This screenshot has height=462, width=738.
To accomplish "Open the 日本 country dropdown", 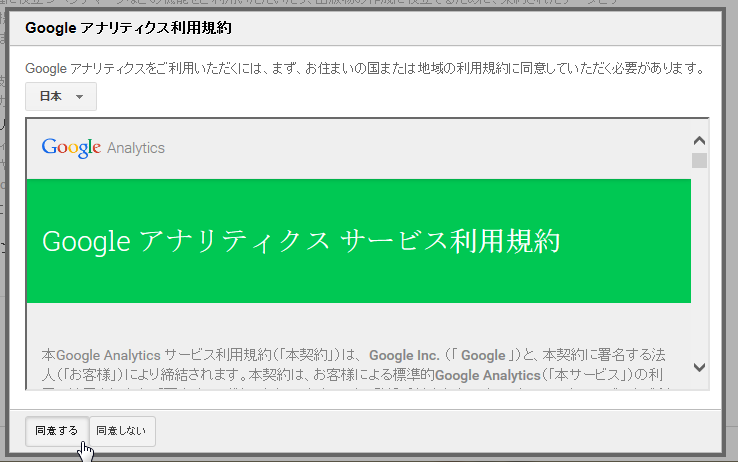I will (61, 96).
